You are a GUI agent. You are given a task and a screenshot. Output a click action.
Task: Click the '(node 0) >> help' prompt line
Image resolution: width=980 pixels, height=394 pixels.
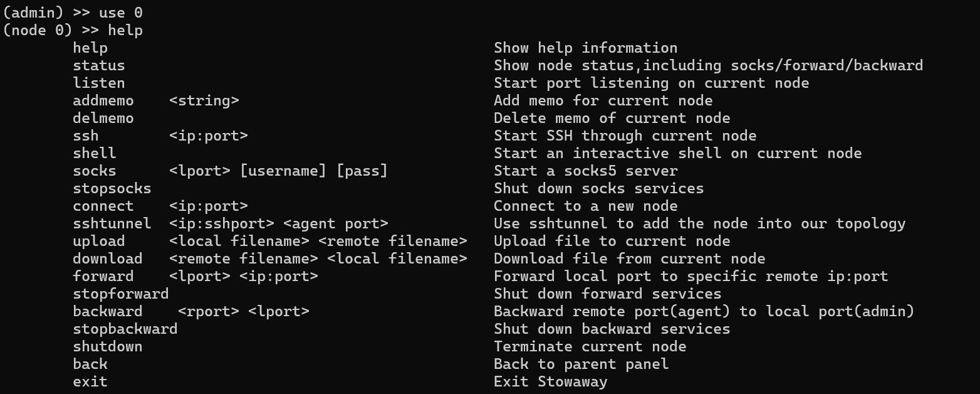73,30
